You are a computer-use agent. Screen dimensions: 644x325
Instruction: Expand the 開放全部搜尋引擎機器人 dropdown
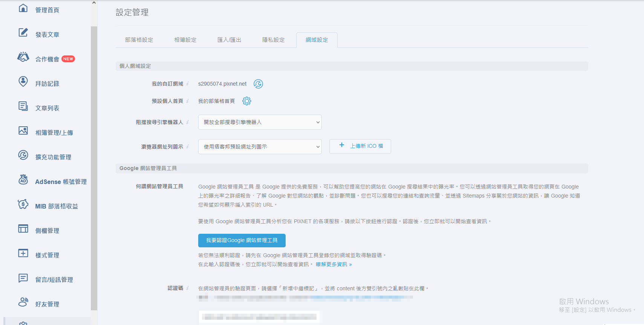point(260,122)
